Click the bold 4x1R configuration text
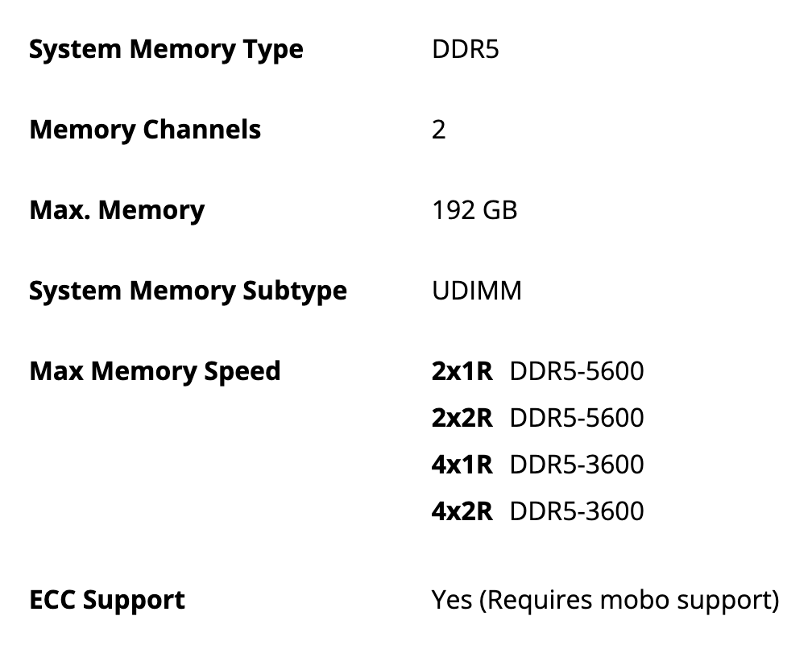812x649 pixels. [x=462, y=465]
